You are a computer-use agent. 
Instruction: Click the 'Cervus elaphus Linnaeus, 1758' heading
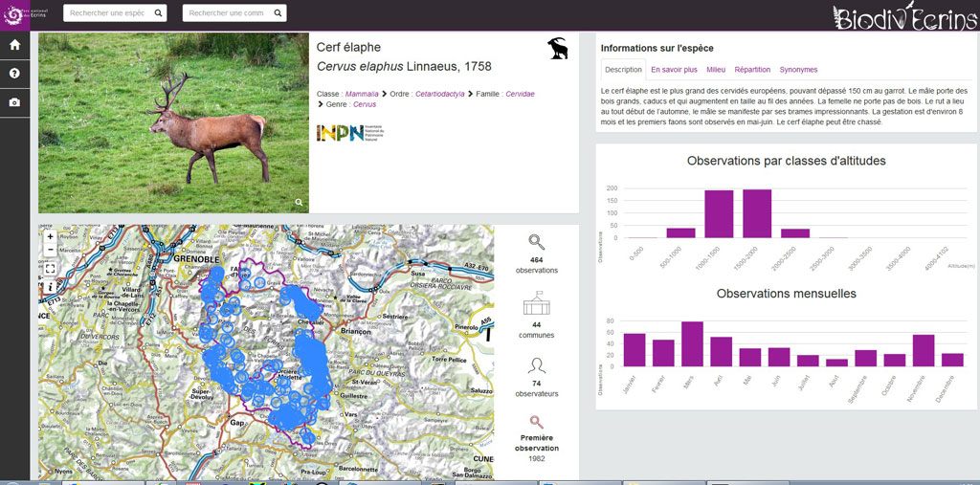tap(404, 66)
